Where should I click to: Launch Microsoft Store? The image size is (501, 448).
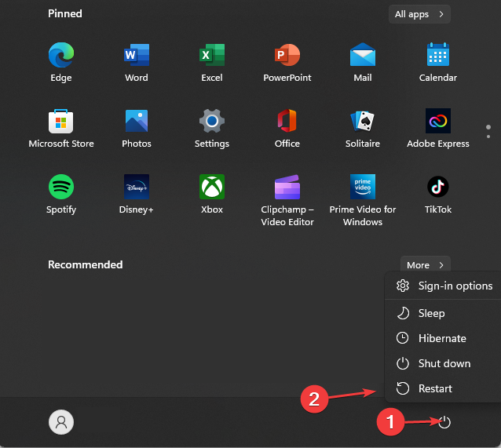tap(61, 129)
